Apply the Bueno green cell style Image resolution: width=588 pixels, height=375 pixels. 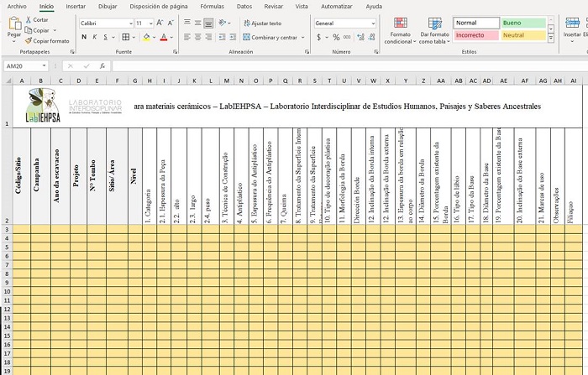(523, 23)
